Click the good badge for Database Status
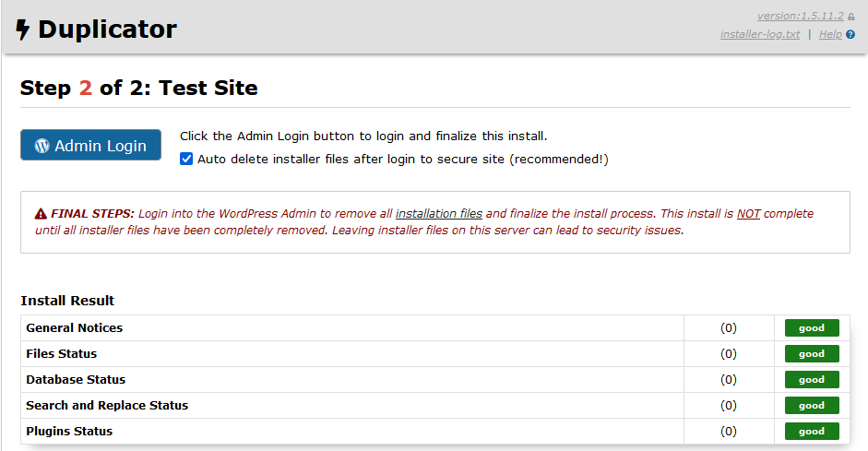868x451 pixels. tap(812, 379)
